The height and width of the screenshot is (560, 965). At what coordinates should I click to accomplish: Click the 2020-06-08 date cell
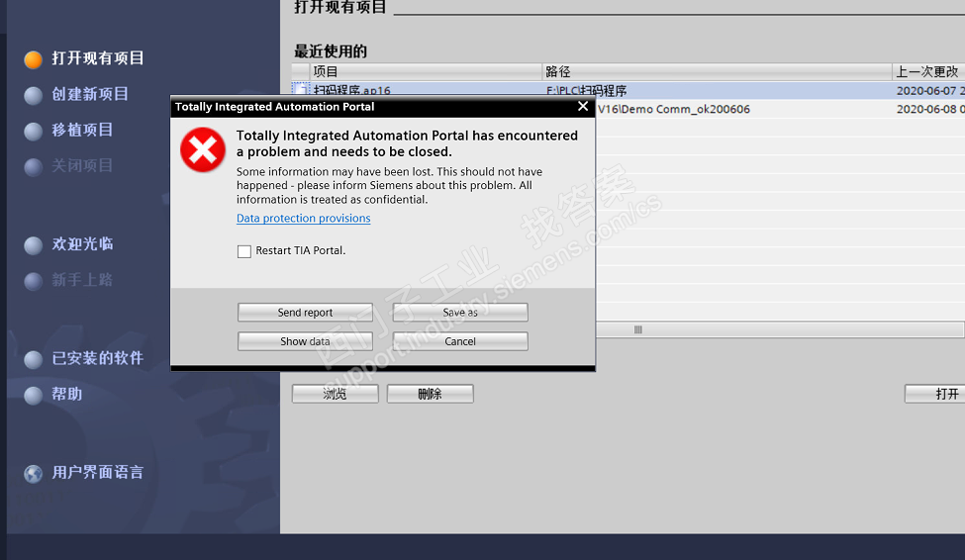(x=930, y=109)
